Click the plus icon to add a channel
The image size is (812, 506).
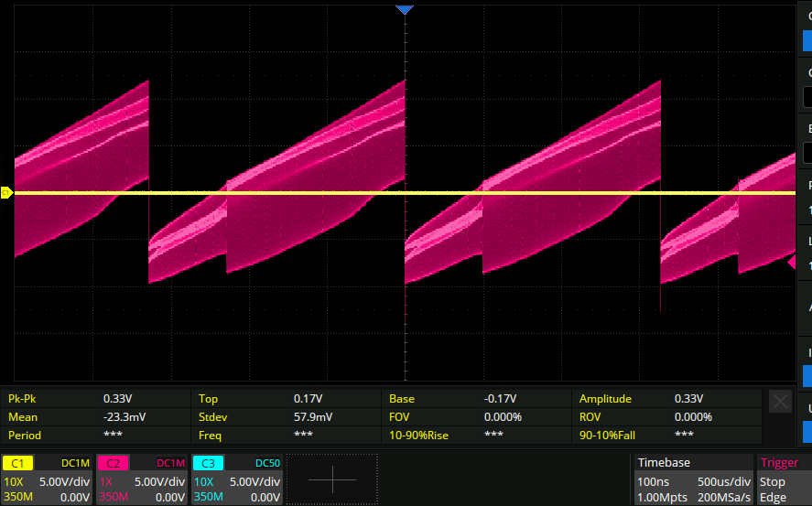pos(331,479)
